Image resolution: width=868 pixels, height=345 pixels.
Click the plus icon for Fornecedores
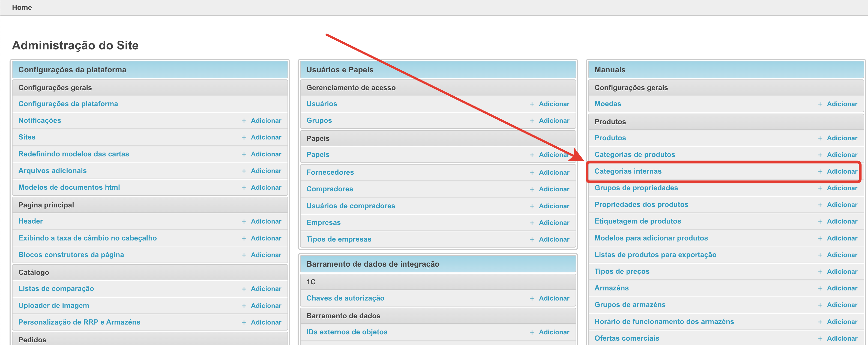[532, 173]
